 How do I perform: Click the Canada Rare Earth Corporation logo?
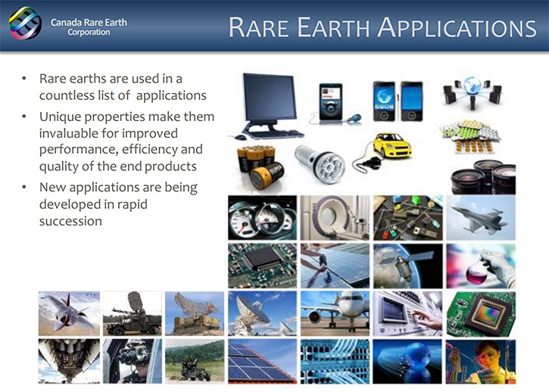point(25,23)
